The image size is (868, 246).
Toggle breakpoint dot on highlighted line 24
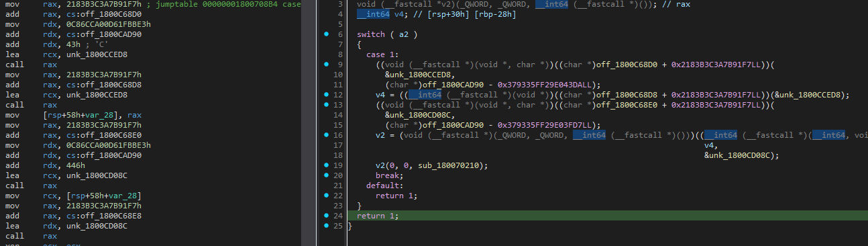tap(326, 215)
